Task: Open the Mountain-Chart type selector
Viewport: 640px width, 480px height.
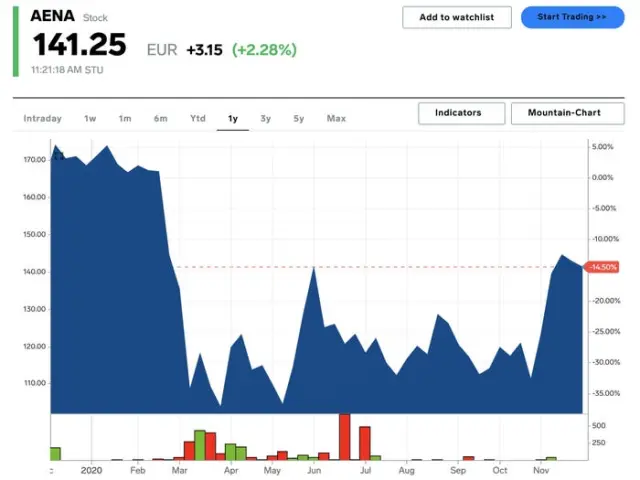Action: [567, 113]
